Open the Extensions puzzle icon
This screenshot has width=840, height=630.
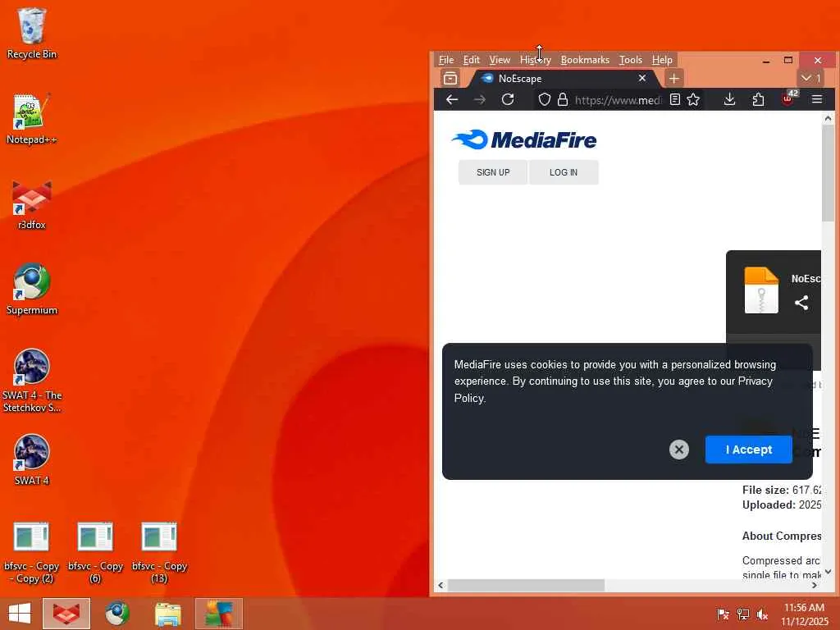[758, 99]
